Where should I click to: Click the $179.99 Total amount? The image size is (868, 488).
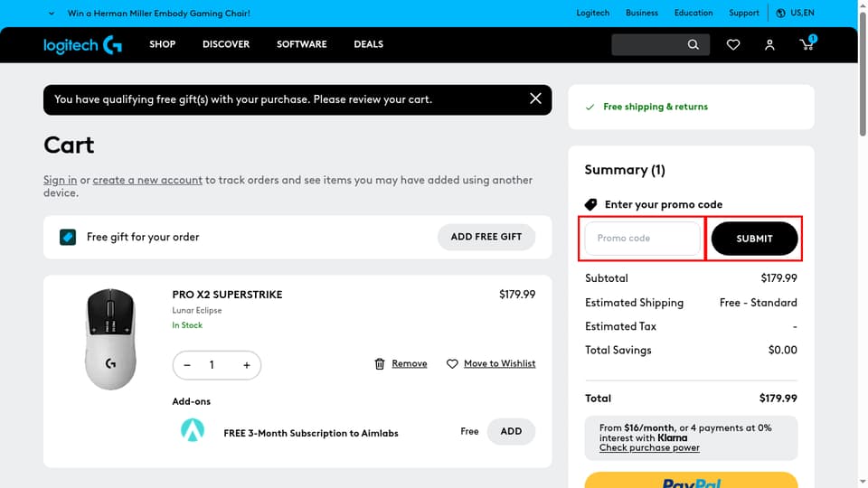click(778, 399)
